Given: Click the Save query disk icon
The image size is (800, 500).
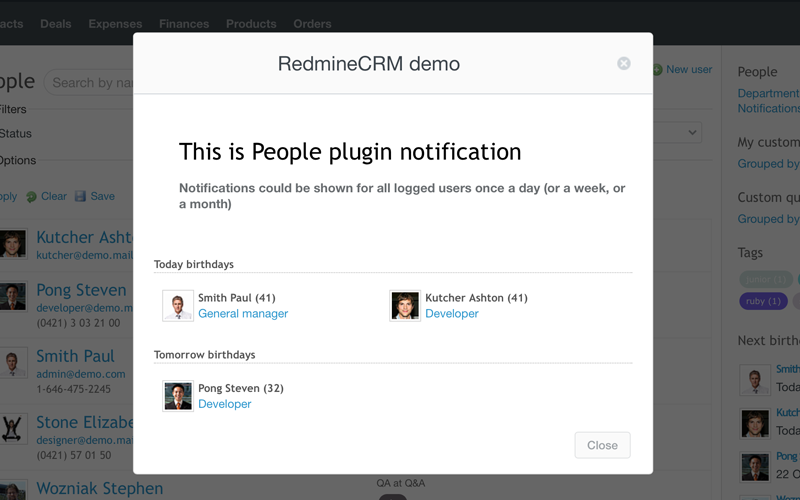Looking at the screenshot, I should (80, 197).
